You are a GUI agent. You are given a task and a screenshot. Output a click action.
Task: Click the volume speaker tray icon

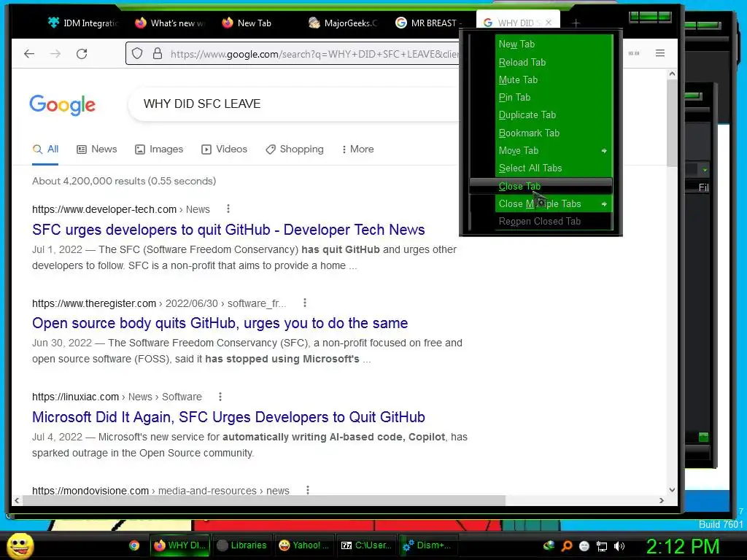[x=619, y=546]
